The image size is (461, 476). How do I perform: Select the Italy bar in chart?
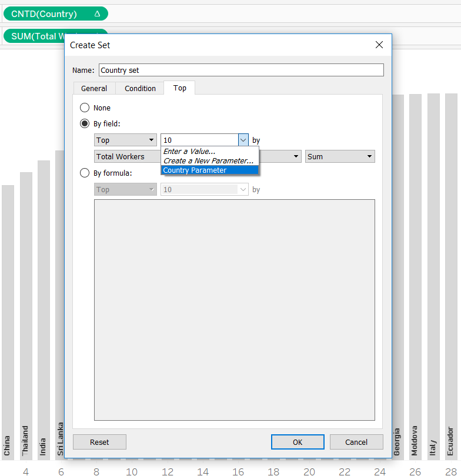coord(434,277)
